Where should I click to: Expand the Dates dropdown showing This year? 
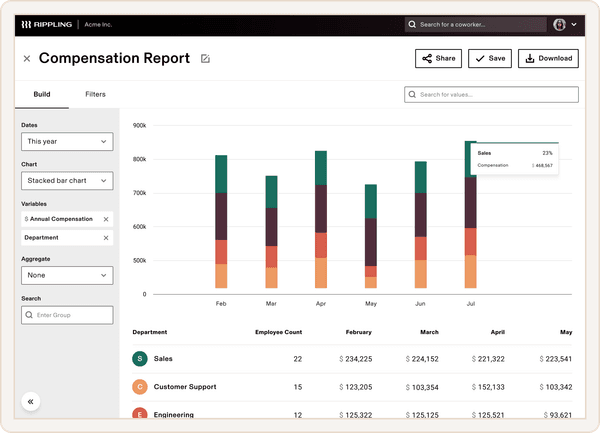[67, 142]
